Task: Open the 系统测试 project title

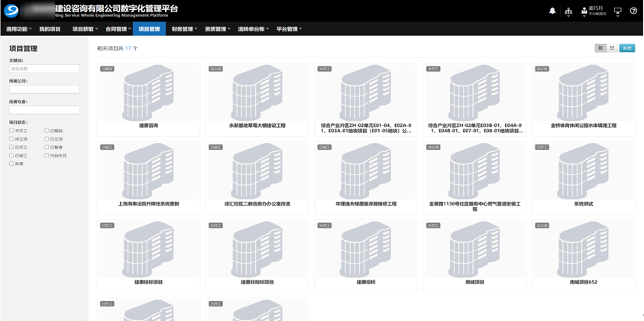Action: coord(584,204)
